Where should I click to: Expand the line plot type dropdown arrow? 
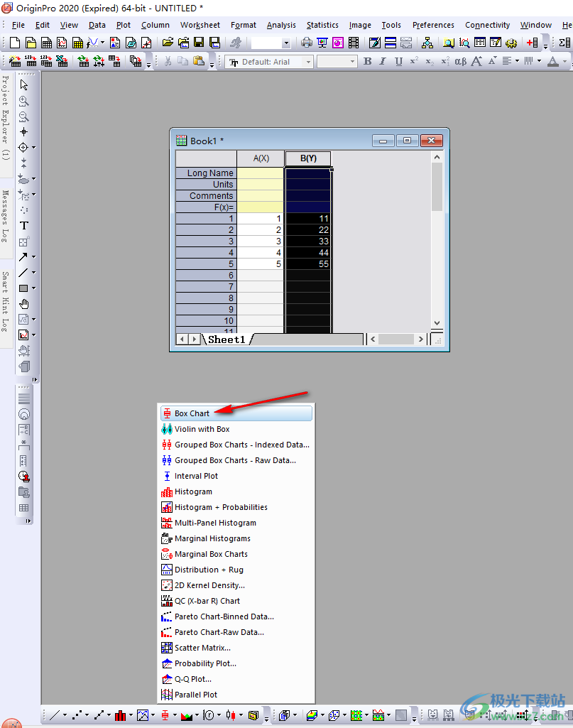[65, 715]
